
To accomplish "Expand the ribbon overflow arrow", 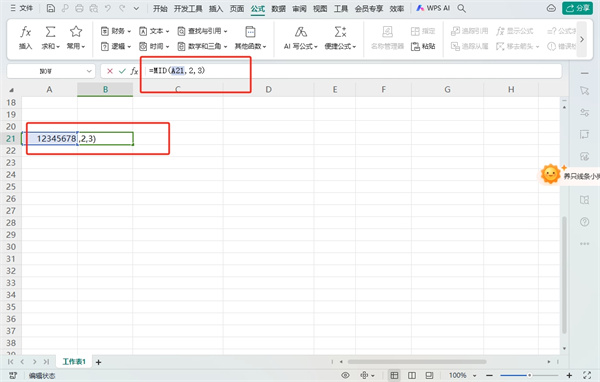I will [x=582, y=39].
